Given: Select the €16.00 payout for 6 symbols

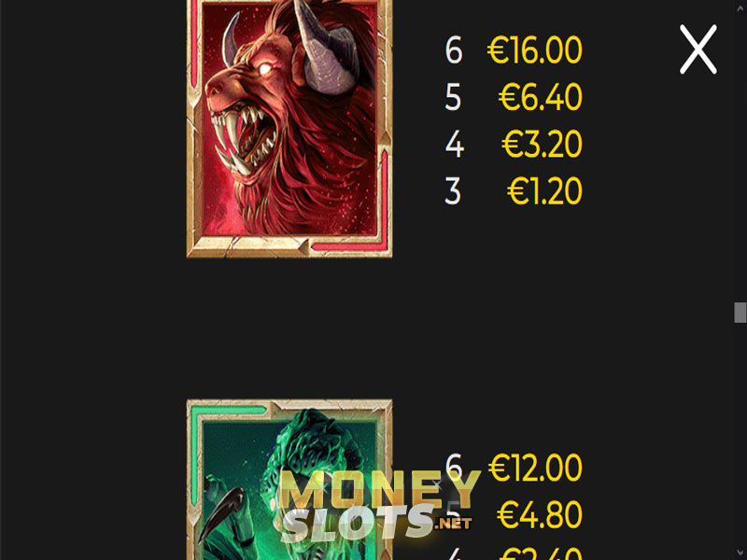Looking at the screenshot, I should [534, 50].
